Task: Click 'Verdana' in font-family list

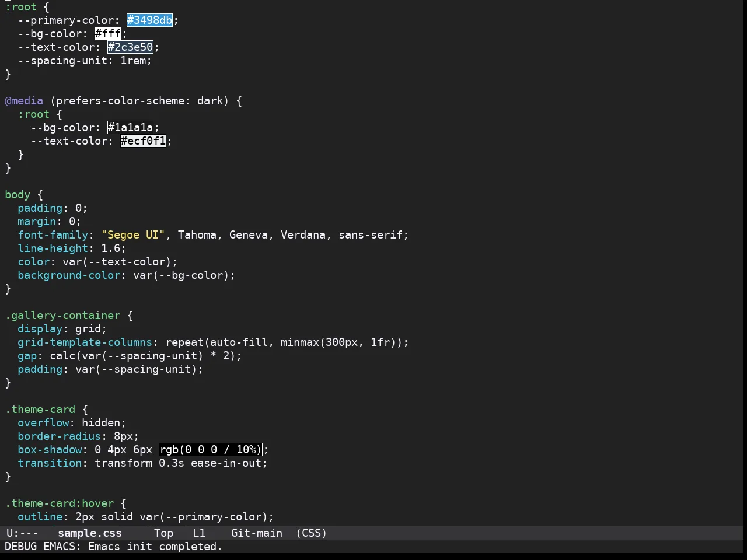Action: tap(303, 235)
